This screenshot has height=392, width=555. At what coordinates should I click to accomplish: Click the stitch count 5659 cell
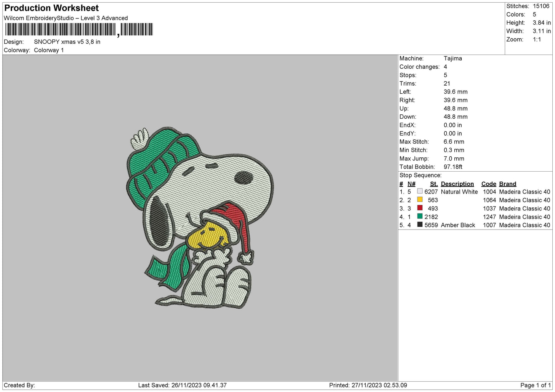click(431, 225)
